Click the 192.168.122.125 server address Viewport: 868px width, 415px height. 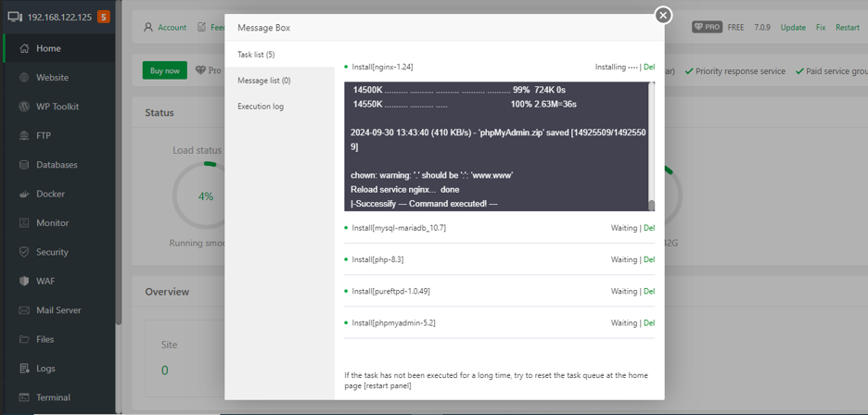click(x=59, y=17)
